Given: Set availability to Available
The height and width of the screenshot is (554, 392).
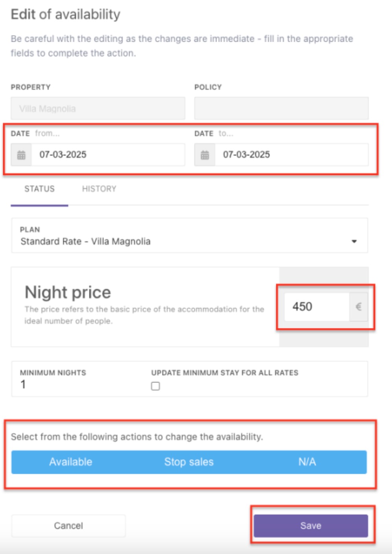Looking at the screenshot, I should [71, 462].
